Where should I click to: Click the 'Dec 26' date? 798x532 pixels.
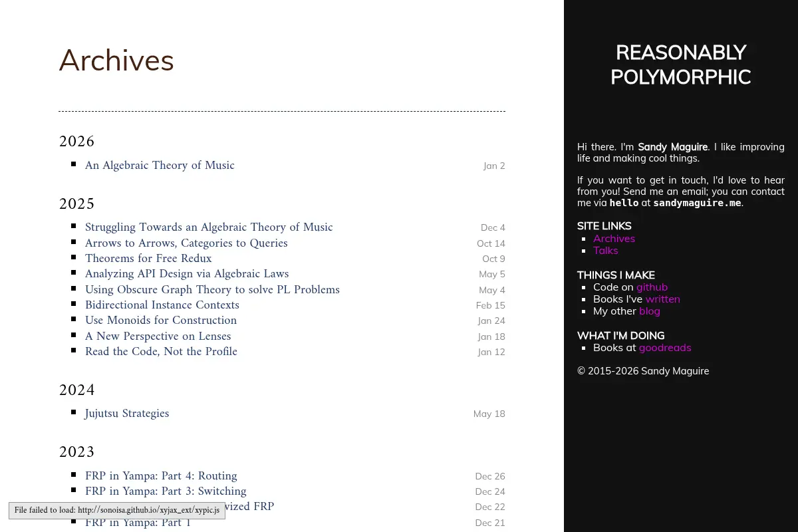[490, 476]
